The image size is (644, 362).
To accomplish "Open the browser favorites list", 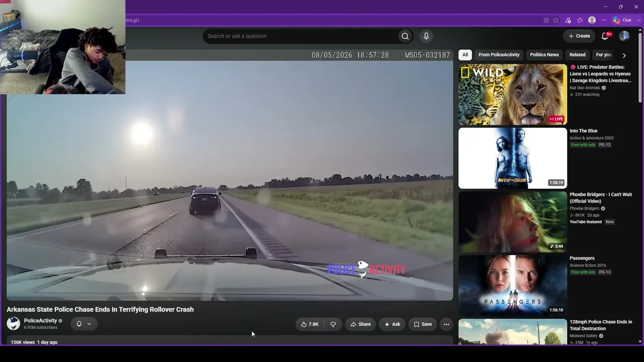I will 580,20.
